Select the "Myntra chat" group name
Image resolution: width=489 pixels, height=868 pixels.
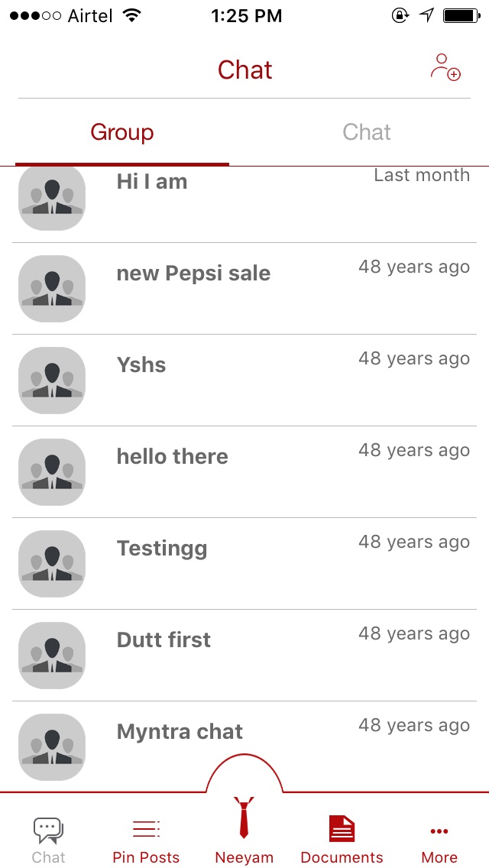[x=180, y=732]
